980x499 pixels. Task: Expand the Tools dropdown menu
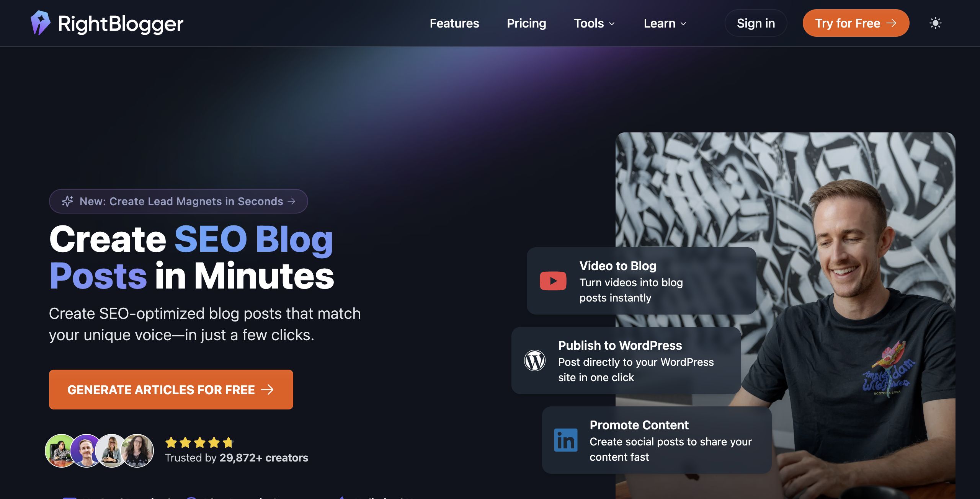click(594, 23)
